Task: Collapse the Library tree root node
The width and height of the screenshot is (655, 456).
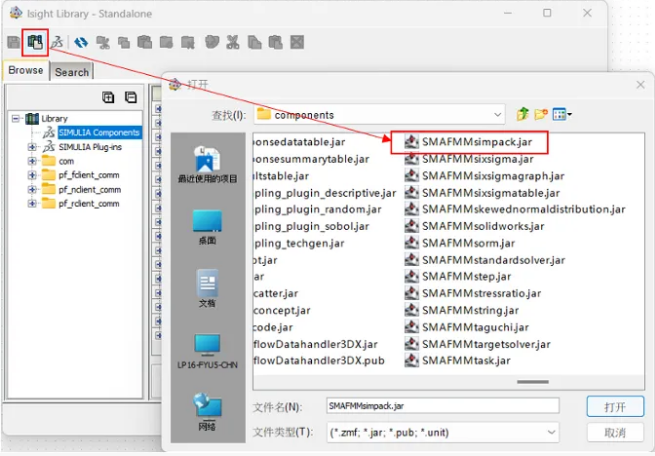Action: tap(15, 119)
